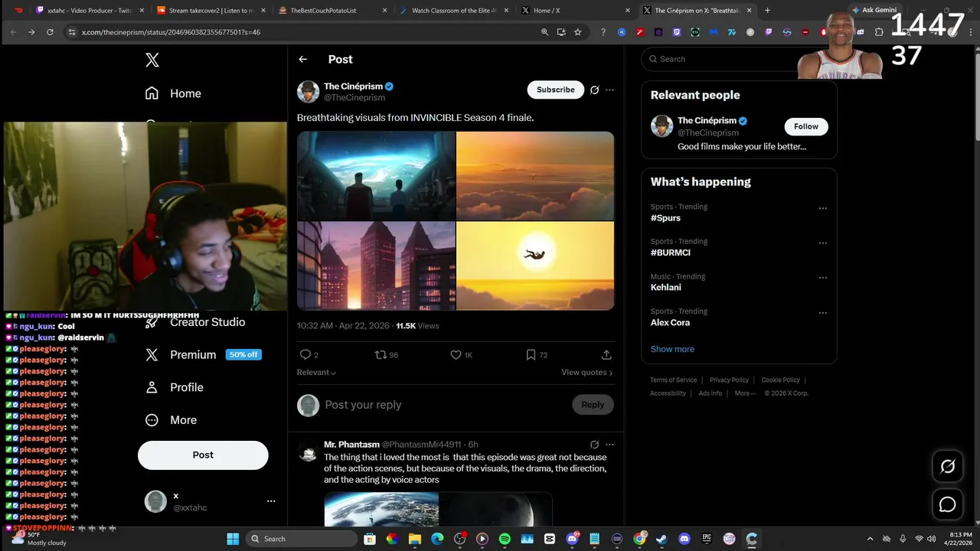The width and height of the screenshot is (980, 551).
Task: Open the falling figure sun image
Action: pos(535,266)
